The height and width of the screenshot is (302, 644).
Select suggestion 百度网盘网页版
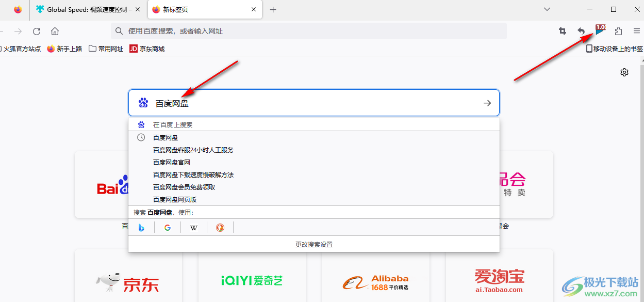[314, 199]
